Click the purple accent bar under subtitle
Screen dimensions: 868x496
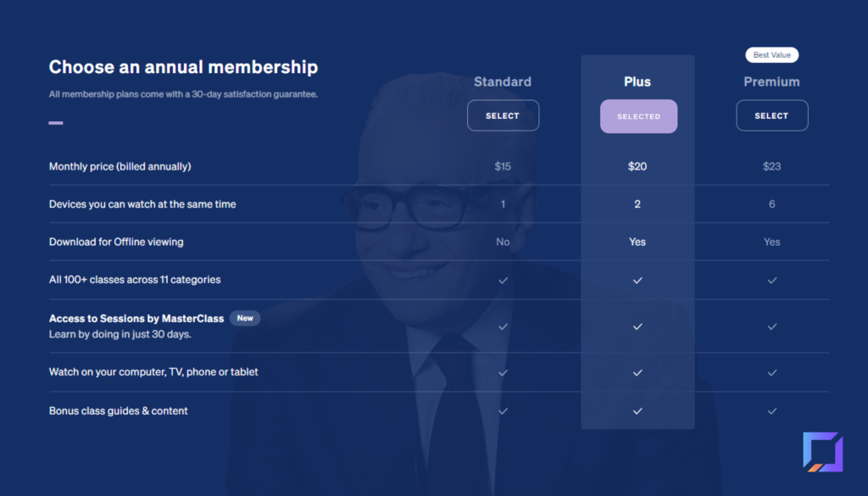click(x=56, y=123)
